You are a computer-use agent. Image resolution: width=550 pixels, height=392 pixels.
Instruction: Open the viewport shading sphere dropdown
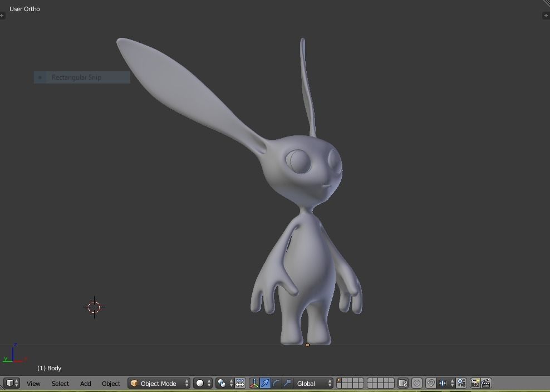[x=203, y=383]
